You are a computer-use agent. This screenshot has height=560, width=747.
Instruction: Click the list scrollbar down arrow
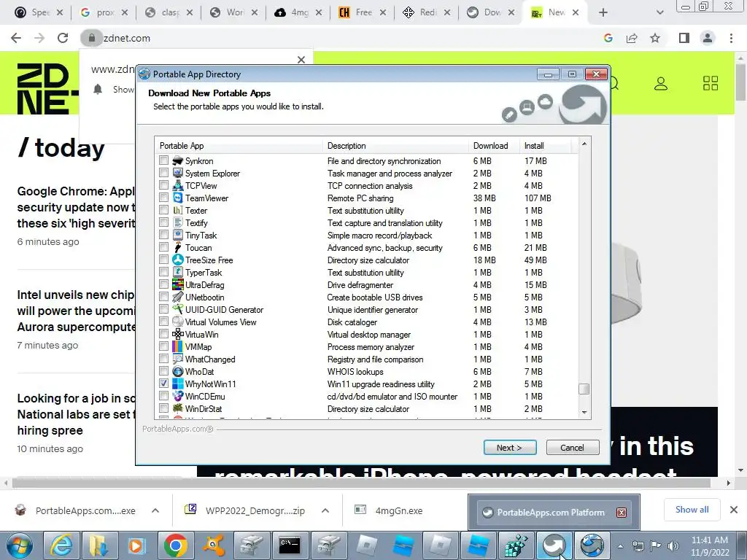pos(584,413)
